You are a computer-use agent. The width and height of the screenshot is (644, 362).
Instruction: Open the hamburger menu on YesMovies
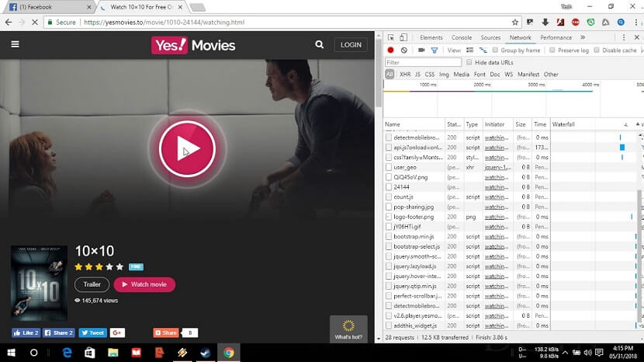[16, 44]
